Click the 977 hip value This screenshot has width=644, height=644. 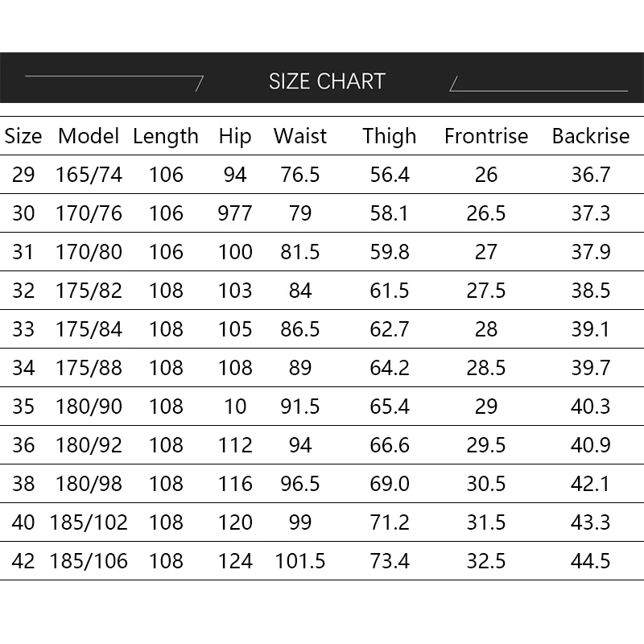click(235, 213)
